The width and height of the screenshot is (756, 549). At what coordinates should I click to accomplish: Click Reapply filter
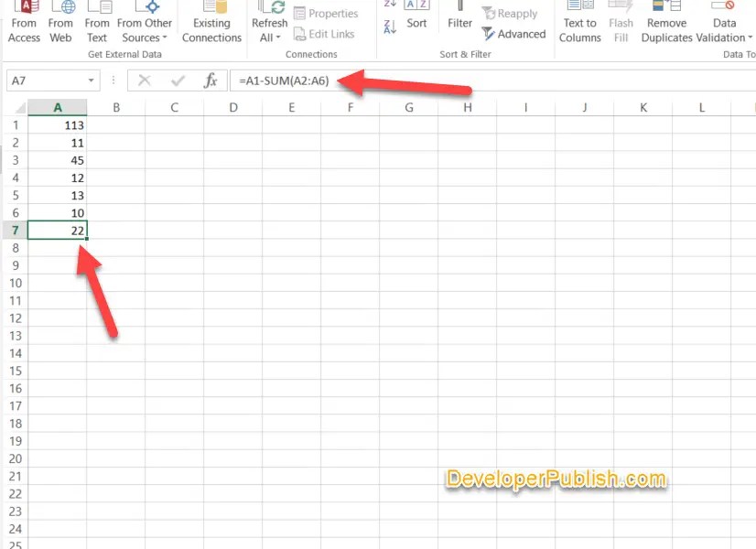click(510, 14)
